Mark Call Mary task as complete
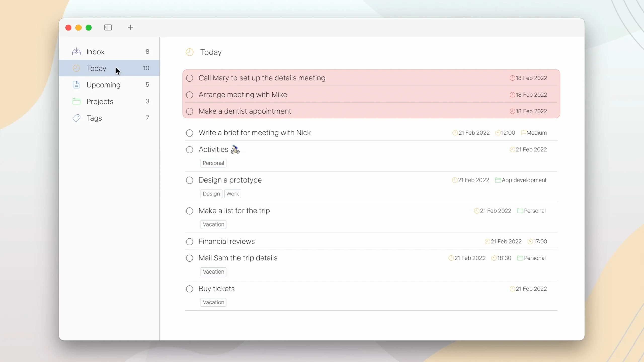644x362 pixels. click(190, 78)
